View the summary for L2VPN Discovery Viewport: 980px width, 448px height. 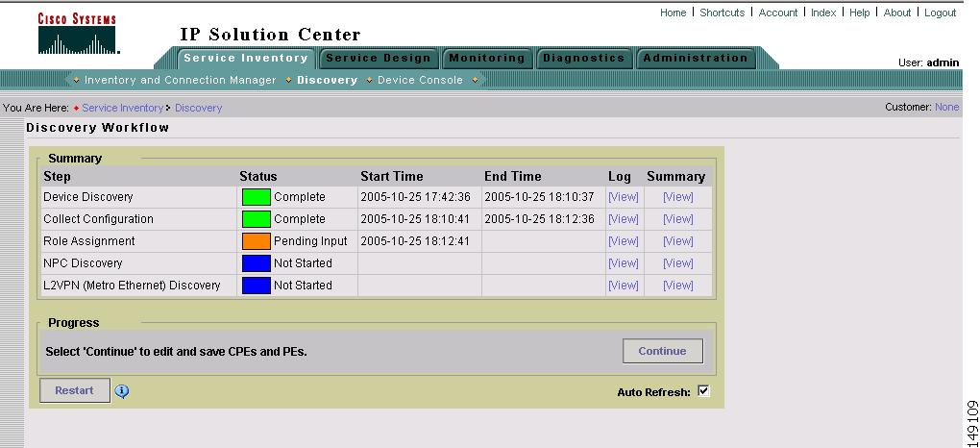coord(678,286)
